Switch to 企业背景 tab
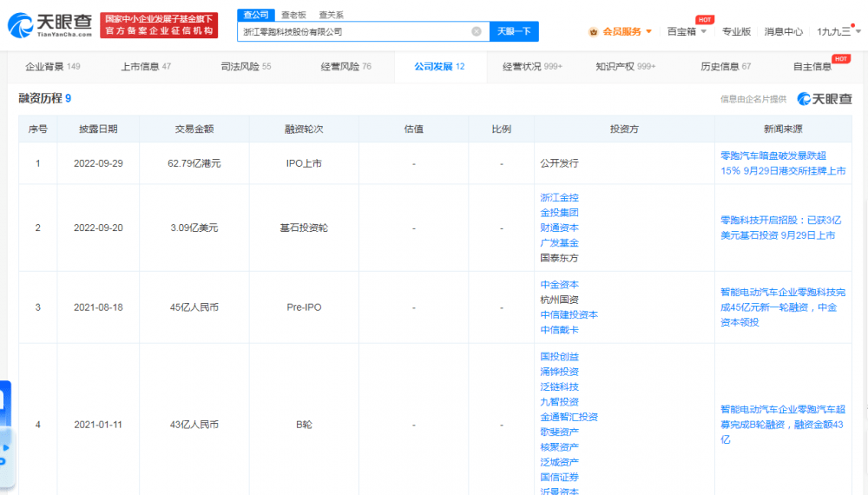Screen dimensions: 868x495 point(53,67)
